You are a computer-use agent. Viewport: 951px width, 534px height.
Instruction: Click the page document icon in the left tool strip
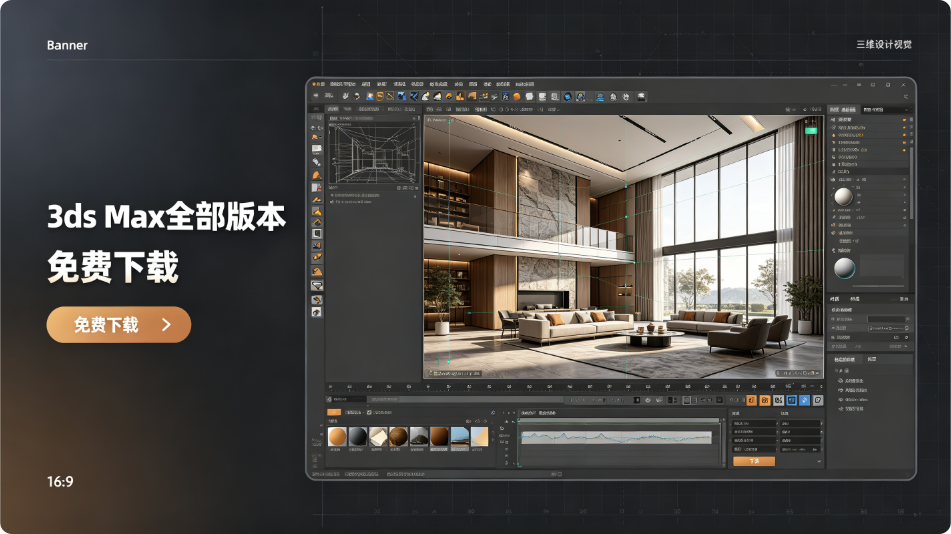click(317, 188)
